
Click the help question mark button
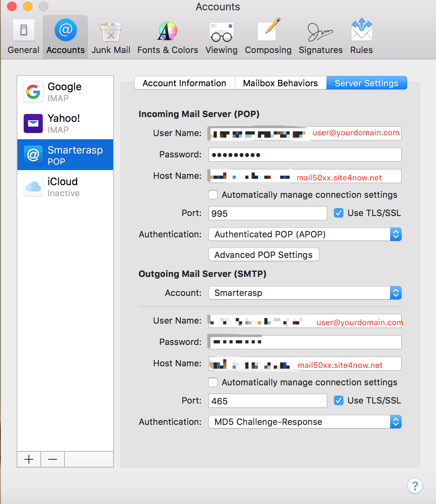tap(415, 485)
